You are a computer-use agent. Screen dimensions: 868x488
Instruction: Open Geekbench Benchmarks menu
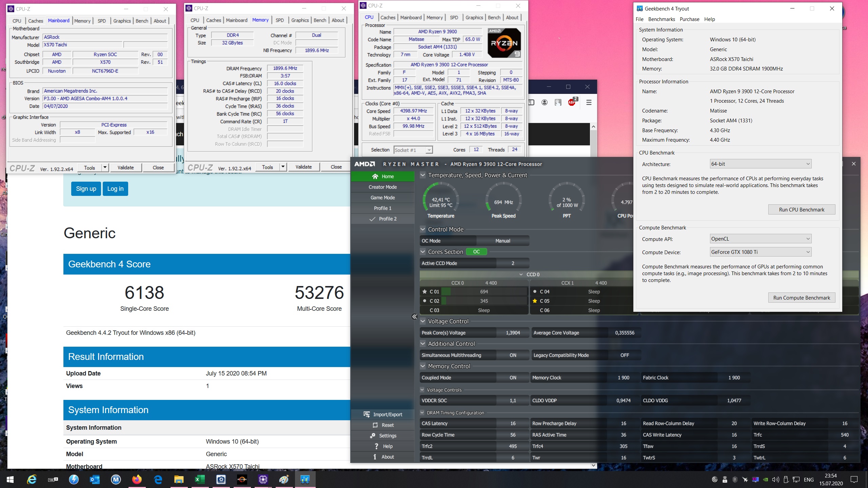point(662,19)
